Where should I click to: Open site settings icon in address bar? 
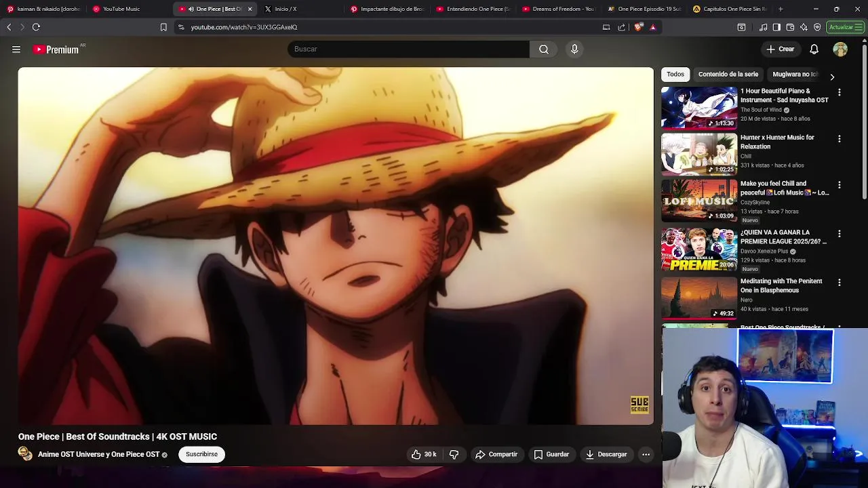point(181,27)
